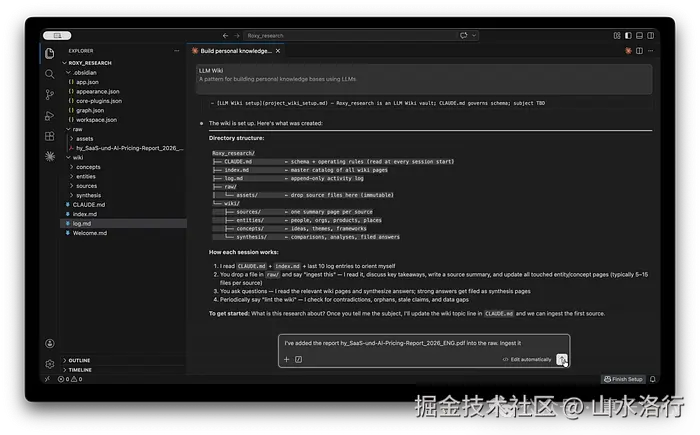700x435 pixels.
Task: Send the prompt with the submit button
Action: point(562,359)
